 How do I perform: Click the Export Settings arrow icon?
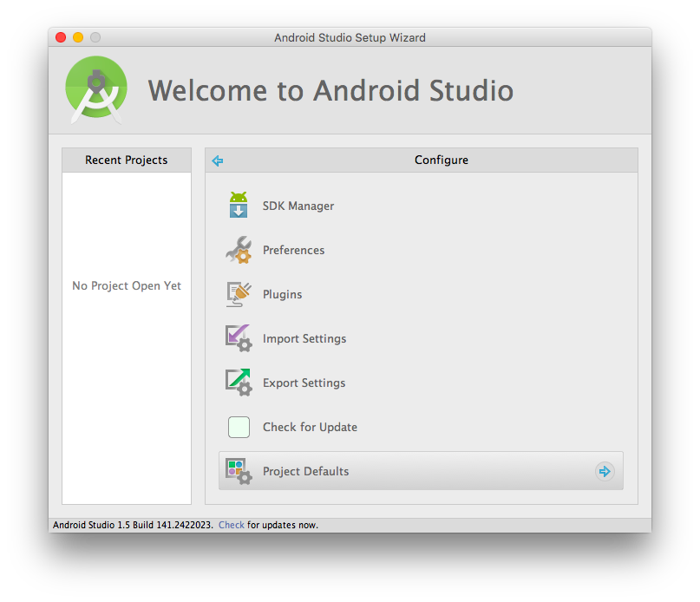pyautogui.click(x=239, y=383)
